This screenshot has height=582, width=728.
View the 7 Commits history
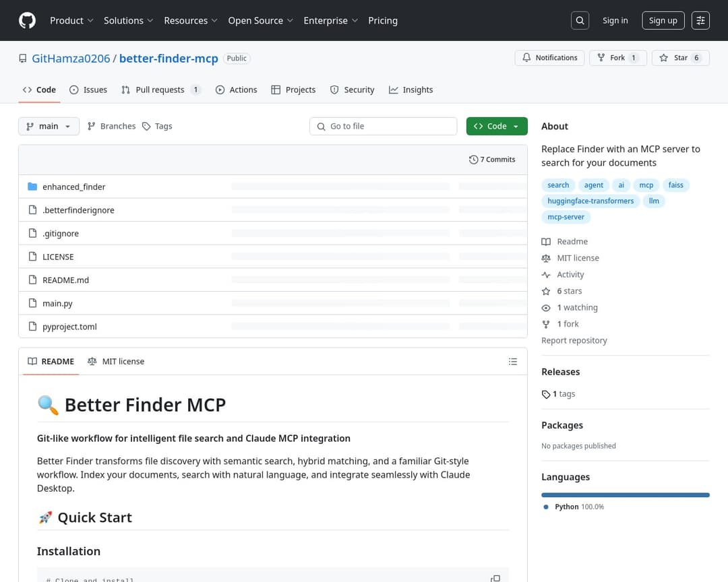pos(492,159)
